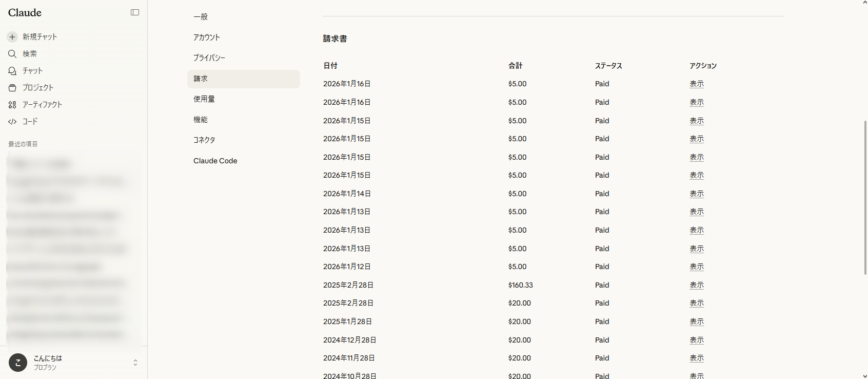The image size is (868, 379).
Task: Select the 請求 settings tab
Action: 244,79
